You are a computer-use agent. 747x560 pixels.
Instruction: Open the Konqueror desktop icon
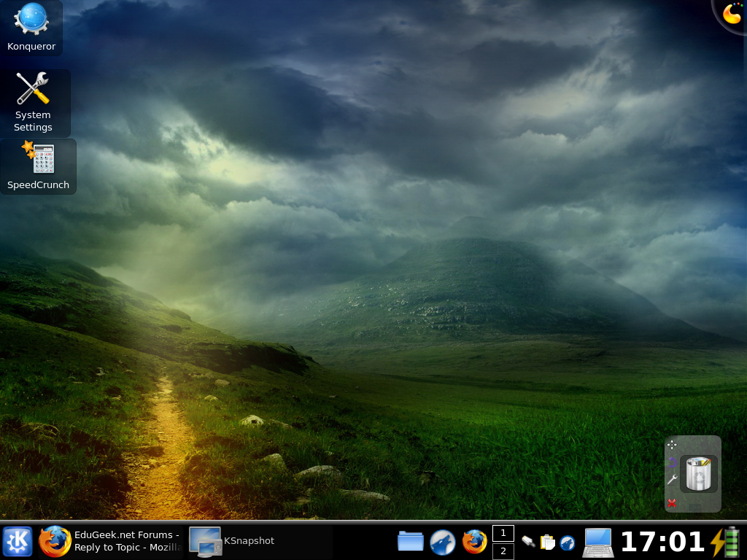tap(31, 27)
